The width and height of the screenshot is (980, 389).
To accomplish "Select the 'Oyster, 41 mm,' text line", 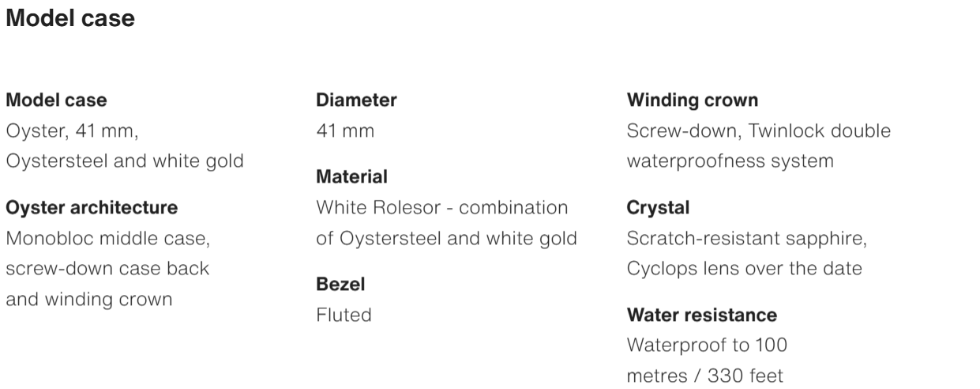I will coord(77,130).
